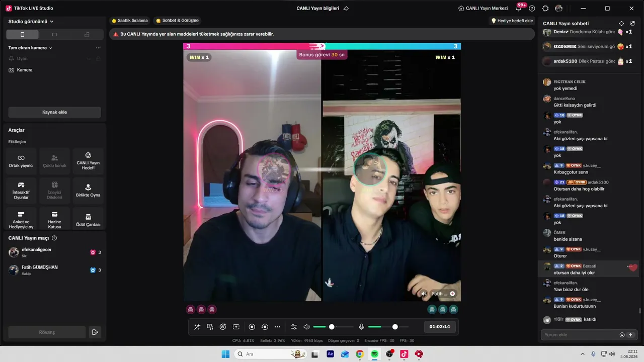Open scene options three-dot menu
Image resolution: width=644 pixels, height=362 pixels.
[x=98, y=48]
